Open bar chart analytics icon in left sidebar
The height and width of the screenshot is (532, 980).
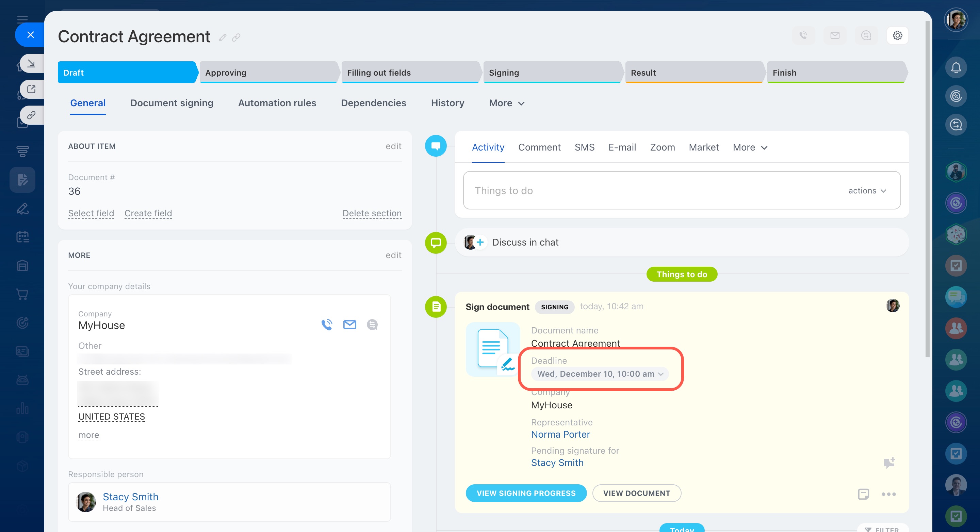point(22,408)
